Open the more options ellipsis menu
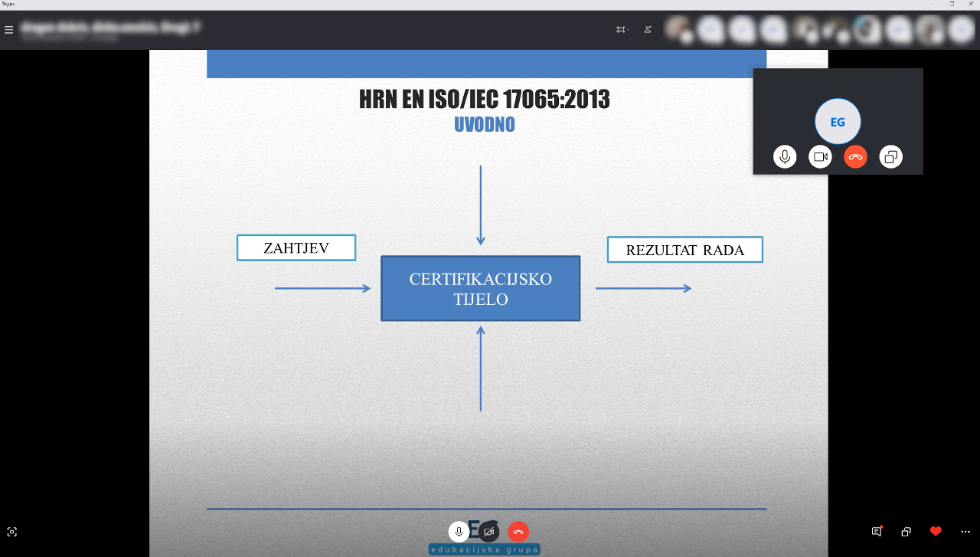This screenshot has height=557, width=980. [965, 532]
